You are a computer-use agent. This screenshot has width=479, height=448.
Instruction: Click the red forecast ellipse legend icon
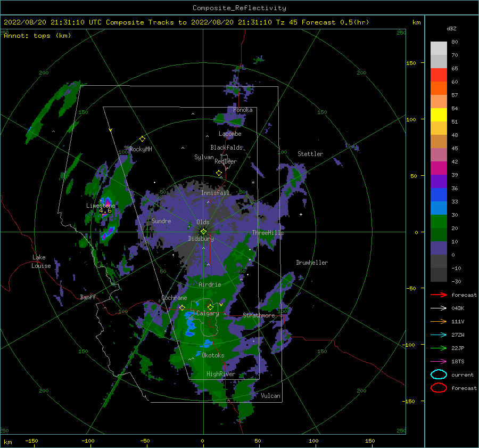[439, 388]
